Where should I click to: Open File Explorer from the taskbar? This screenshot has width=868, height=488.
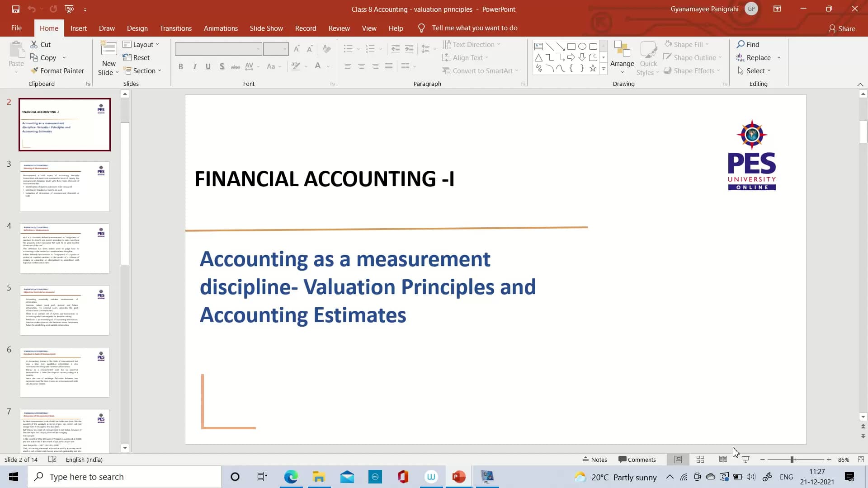point(319,477)
